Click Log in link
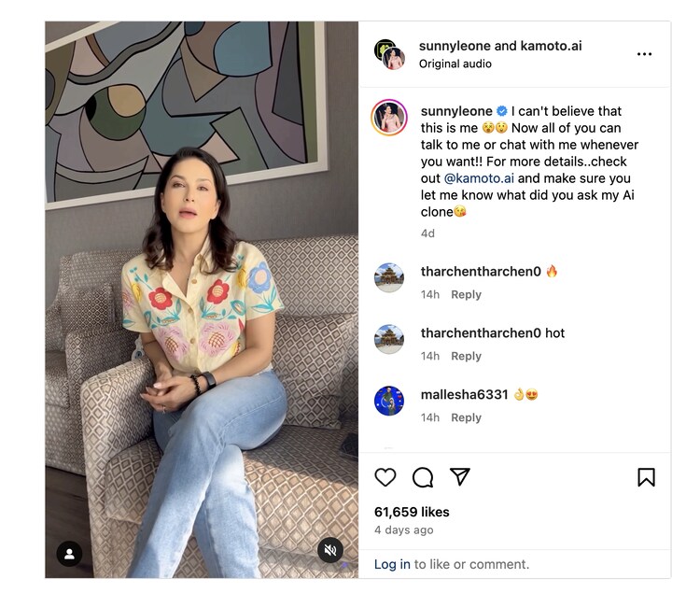The height and width of the screenshot is (607, 700). tap(392, 564)
